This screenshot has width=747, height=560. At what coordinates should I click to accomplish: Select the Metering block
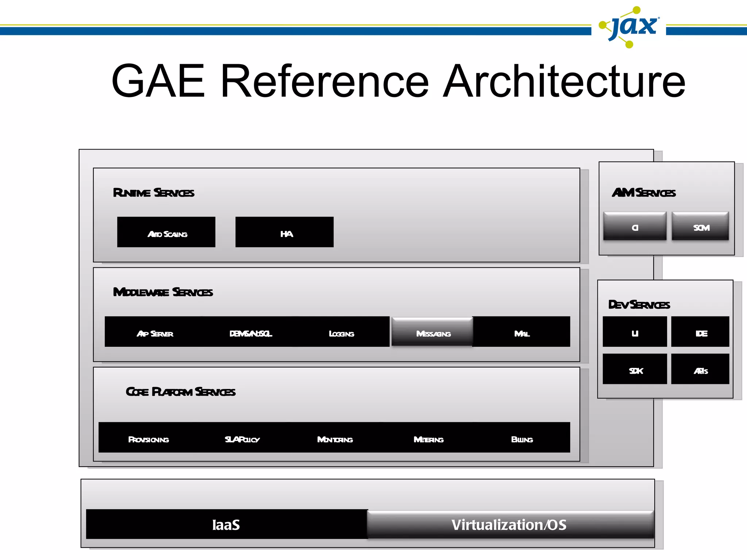tap(429, 437)
